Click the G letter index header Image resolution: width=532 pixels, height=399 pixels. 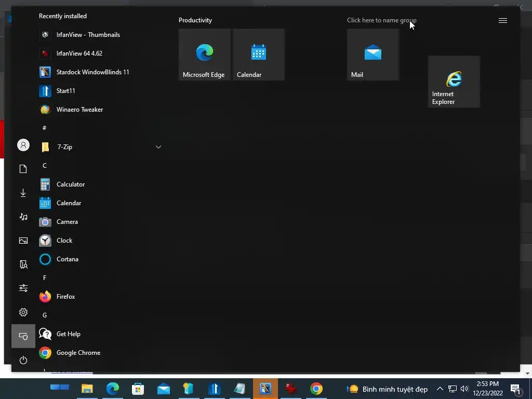click(45, 315)
